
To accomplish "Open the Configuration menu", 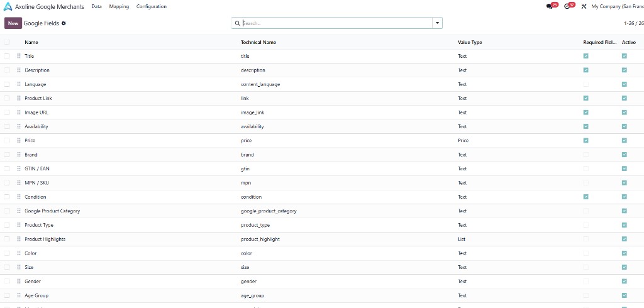I will (x=152, y=6).
